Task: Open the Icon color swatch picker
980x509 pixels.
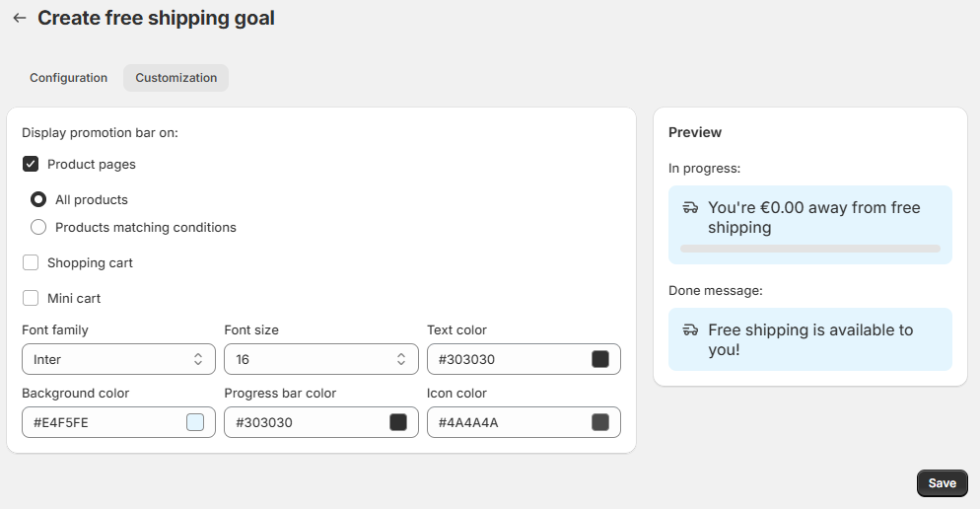Action: click(600, 423)
